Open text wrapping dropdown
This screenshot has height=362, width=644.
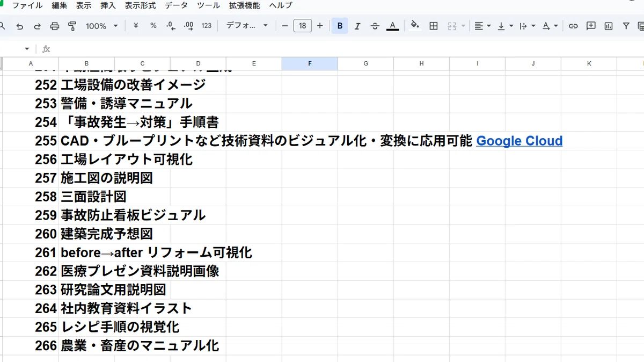528,26
